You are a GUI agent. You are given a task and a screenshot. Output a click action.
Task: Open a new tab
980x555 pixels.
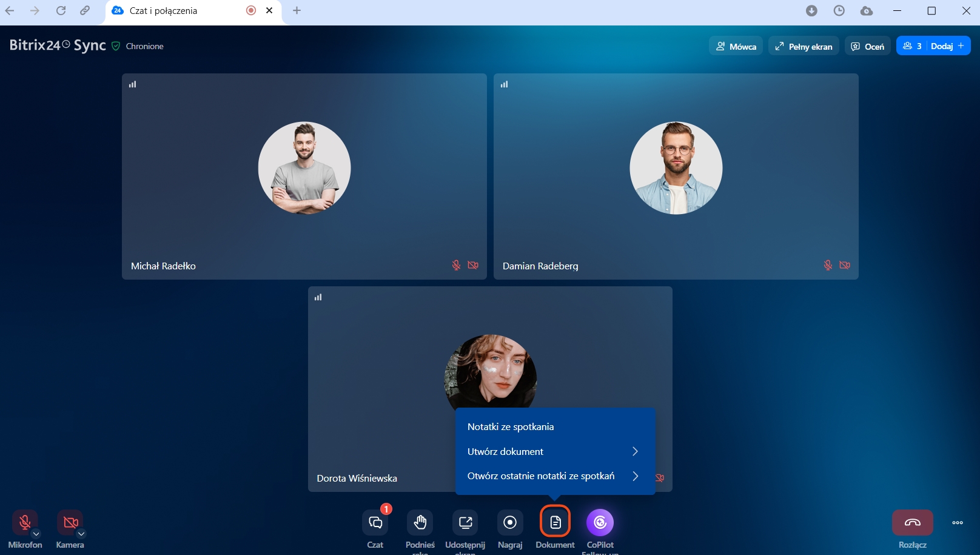[x=297, y=10]
